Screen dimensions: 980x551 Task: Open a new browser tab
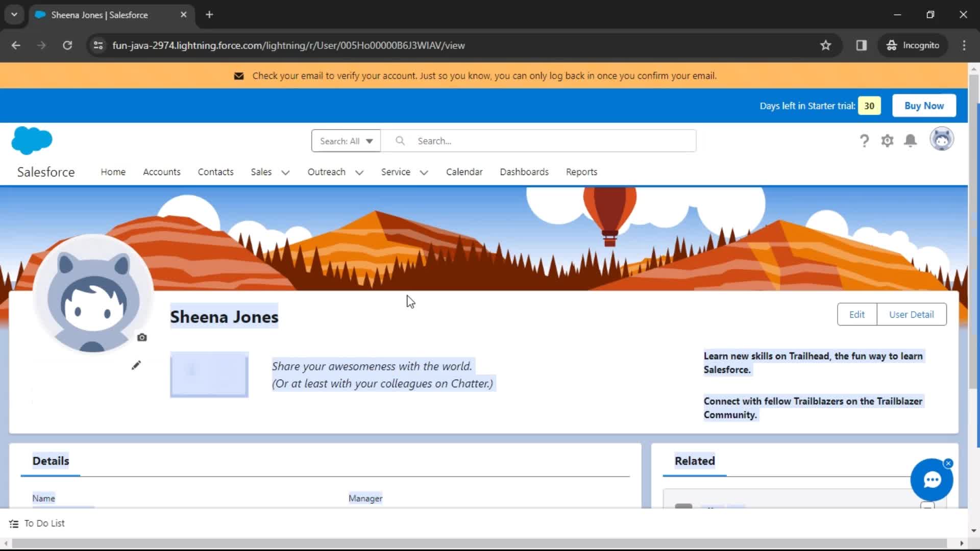click(209, 15)
